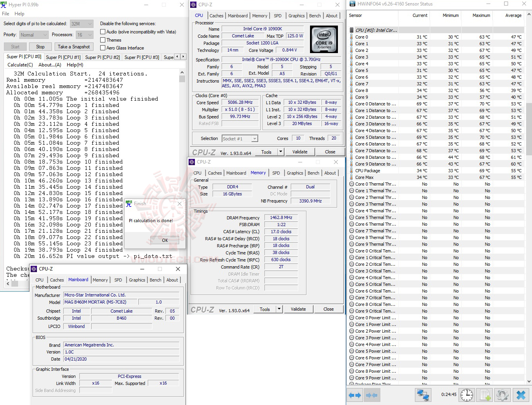Open the Socket #1 selection dropdown in CPU-Z
The width and height of the screenshot is (532, 405).
[254, 138]
